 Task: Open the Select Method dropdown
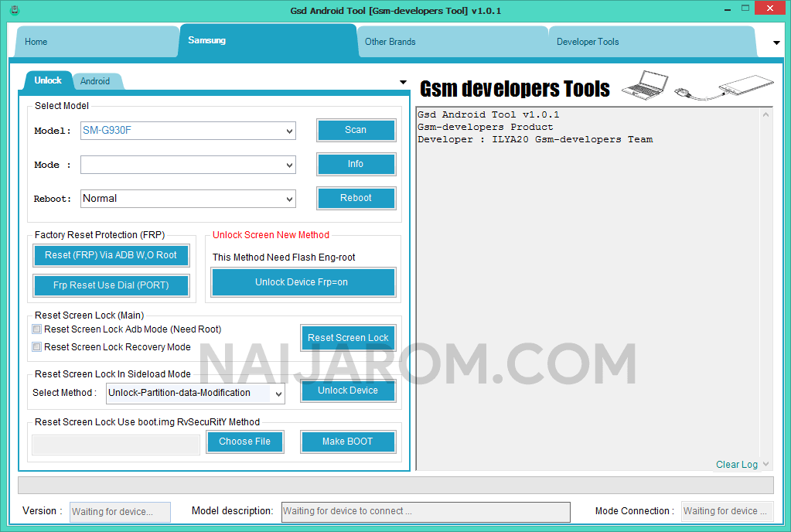pyautogui.click(x=195, y=394)
